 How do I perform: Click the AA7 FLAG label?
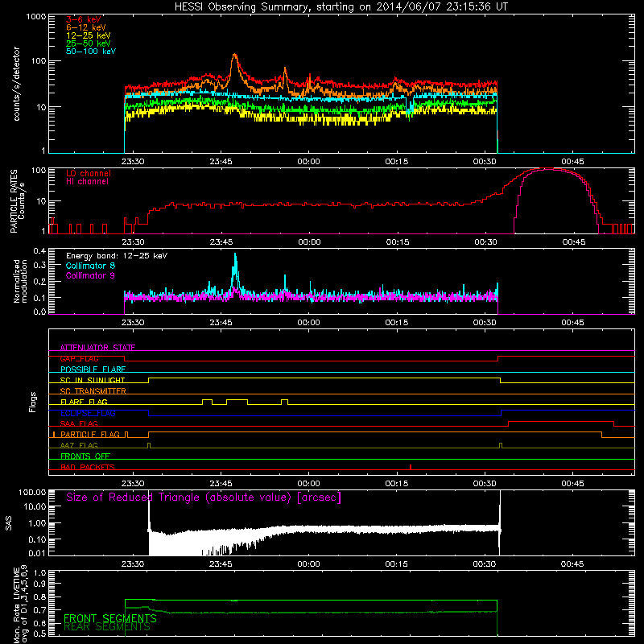pos(79,445)
